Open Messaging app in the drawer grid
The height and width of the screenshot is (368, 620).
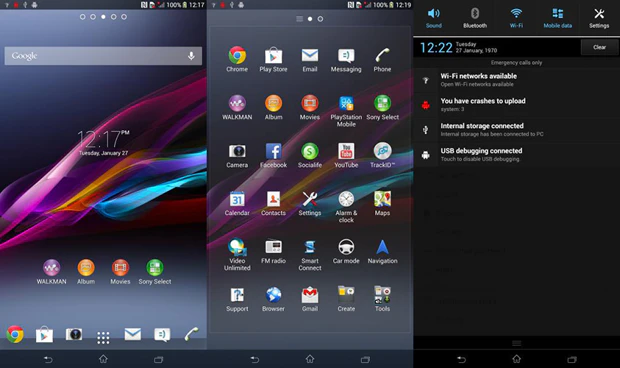346,59
